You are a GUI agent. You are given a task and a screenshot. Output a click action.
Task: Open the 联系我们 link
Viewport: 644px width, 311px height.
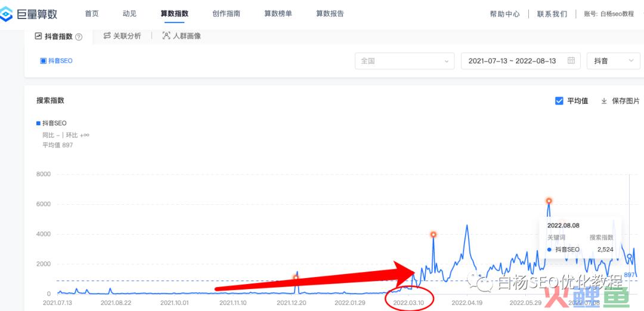click(552, 14)
